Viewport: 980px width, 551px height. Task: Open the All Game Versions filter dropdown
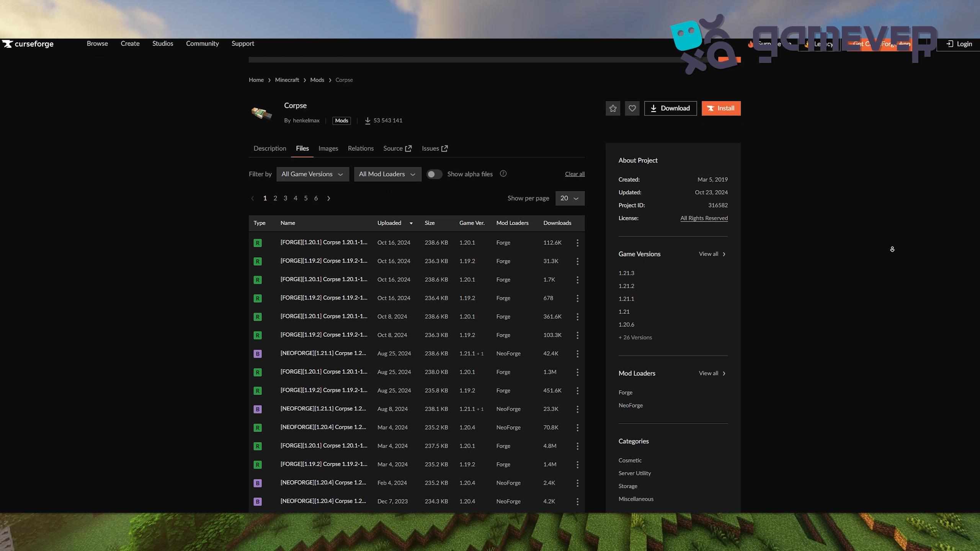coord(312,174)
